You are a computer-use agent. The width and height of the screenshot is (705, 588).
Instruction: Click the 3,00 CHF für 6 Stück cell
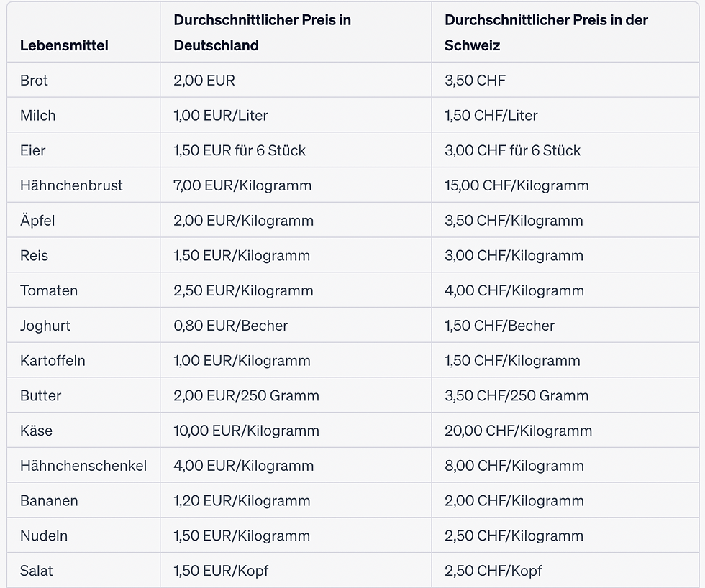pos(512,150)
